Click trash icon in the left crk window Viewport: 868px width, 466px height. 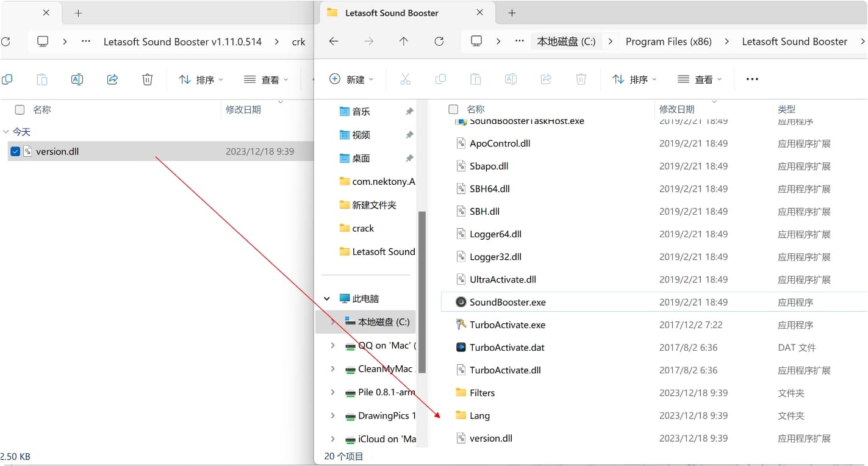147,79
